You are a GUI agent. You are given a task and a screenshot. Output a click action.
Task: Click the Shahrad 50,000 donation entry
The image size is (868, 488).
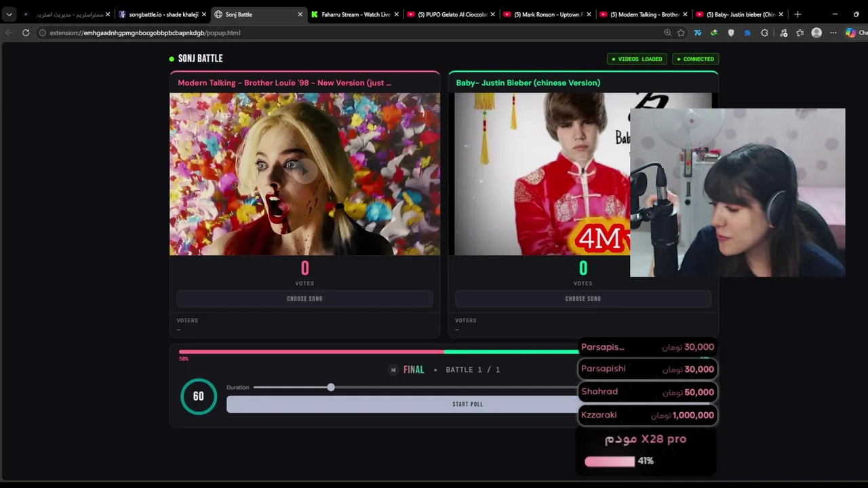(x=648, y=392)
